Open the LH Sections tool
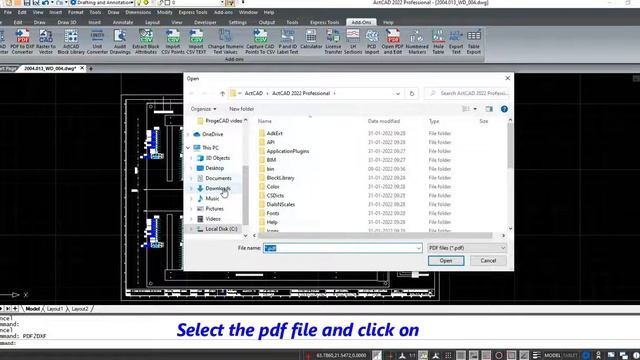The image size is (640, 360). tap(353, 42)
